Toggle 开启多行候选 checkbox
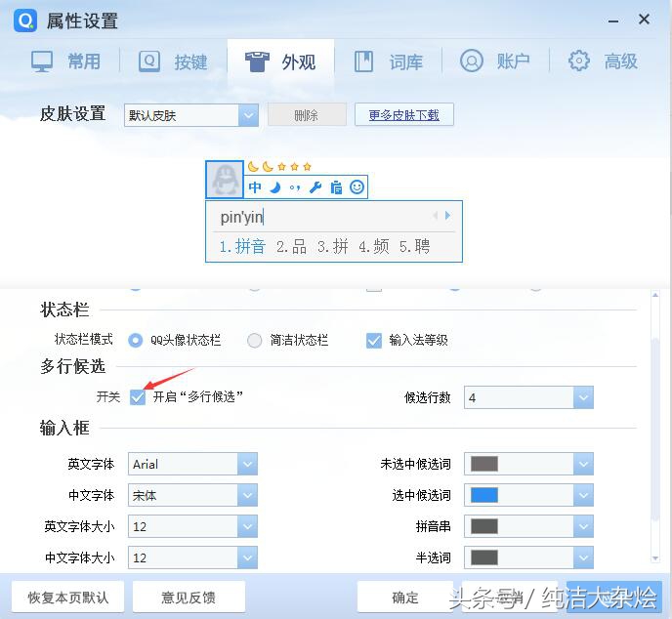This screenshot has width=672, height=619. point(138,397)
